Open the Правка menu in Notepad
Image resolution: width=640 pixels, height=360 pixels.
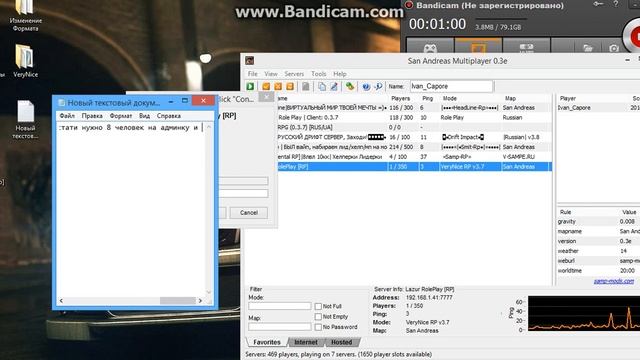click(92, 116)
